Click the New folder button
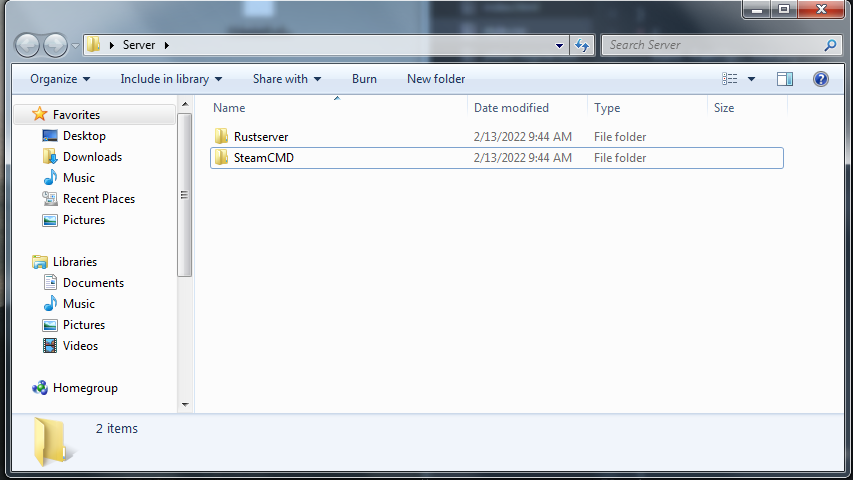 [x=436, y=79]
